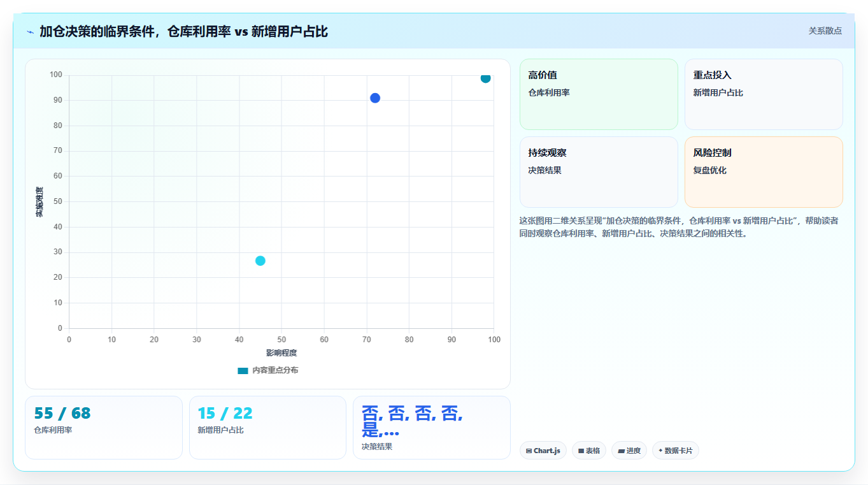Select the cyan scatter point near 45
This screenshot has width=868, height=485.
tap(260, 261)
